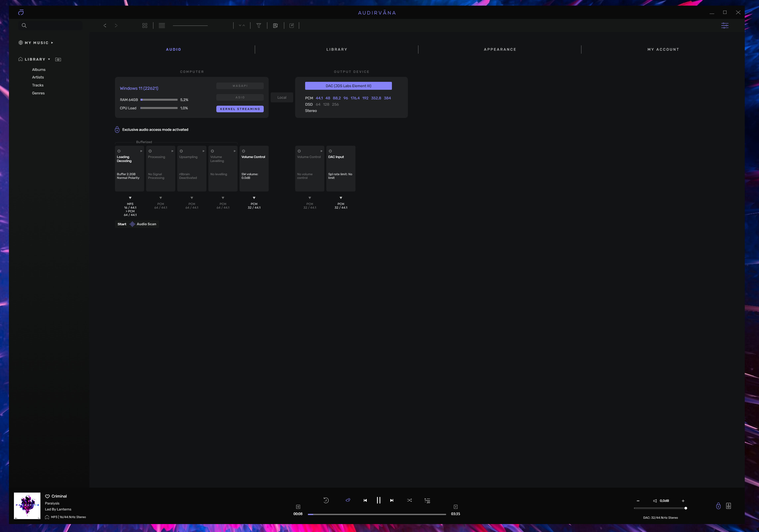Select the WASAPI driver mode

pos(240,86)
